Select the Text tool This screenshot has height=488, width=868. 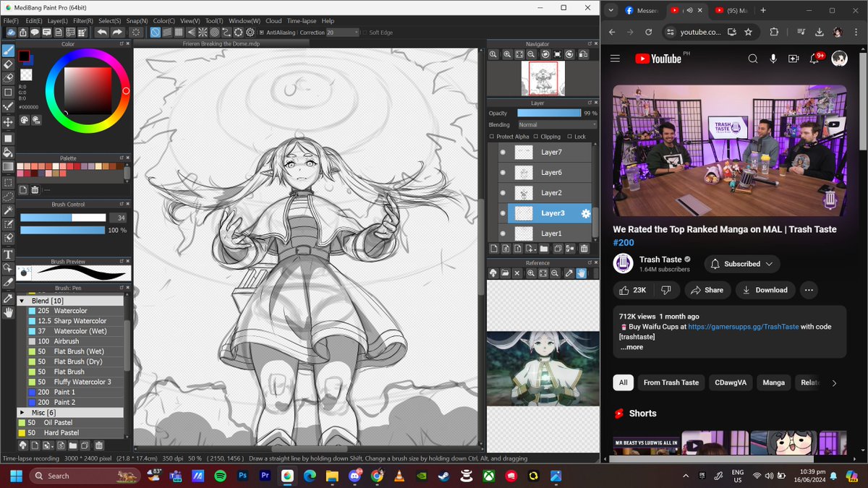[8, 254]
